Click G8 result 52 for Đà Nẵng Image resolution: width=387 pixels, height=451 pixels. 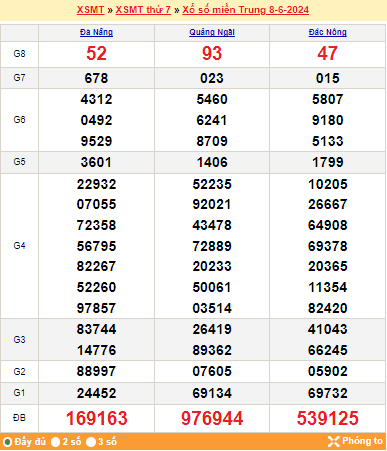coord(96,53)
